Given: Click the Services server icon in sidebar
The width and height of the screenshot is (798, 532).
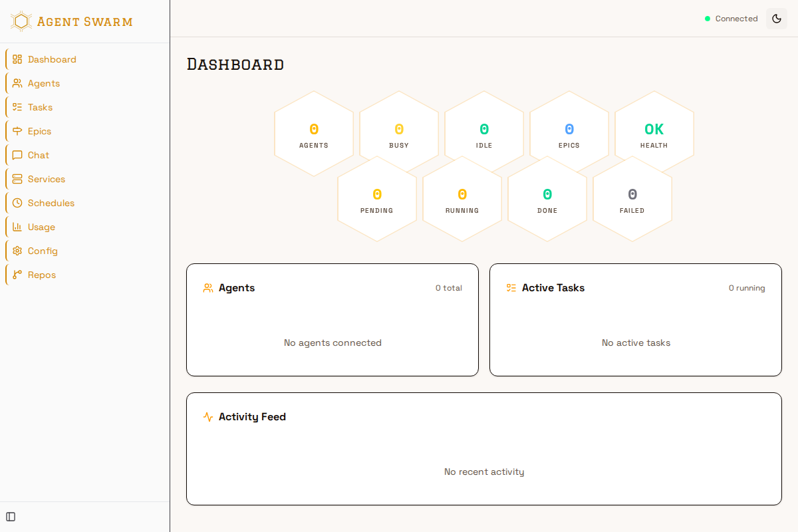Looking at the screenshot, I should point(17,179).
